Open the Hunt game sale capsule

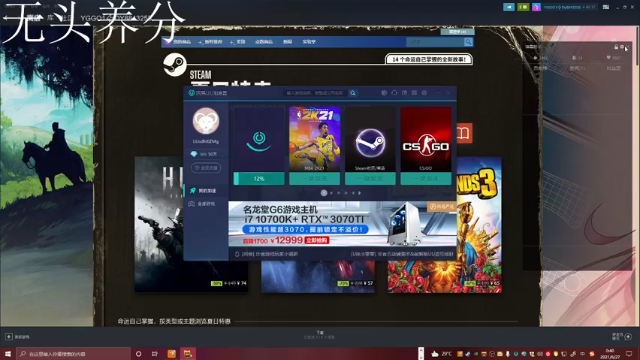(159, 224)
